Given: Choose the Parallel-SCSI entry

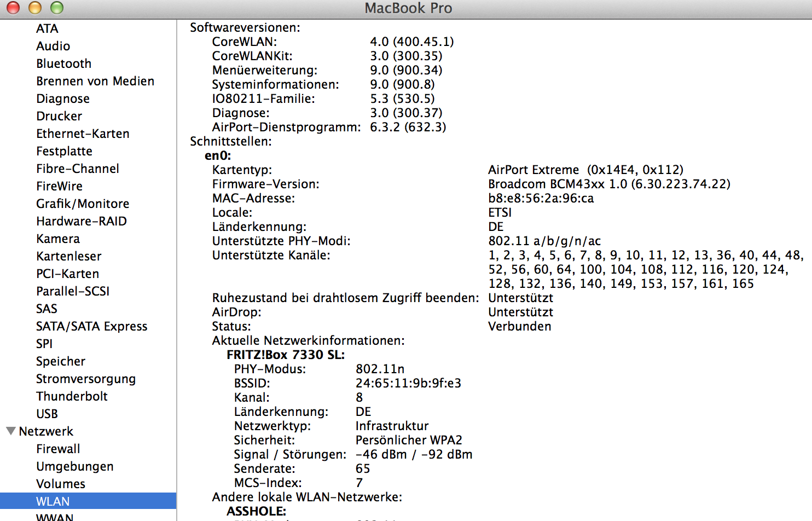Looking at the screenshot, I should tap(73, 291).
